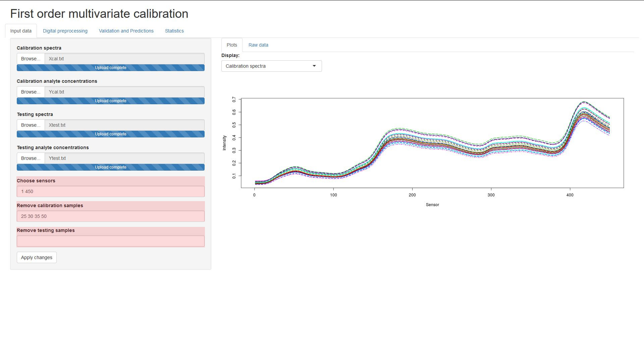This screenshot has height=362, width=644.
Task: Click the Xcal.txt upload progress bar
Action: pos(110,68)
